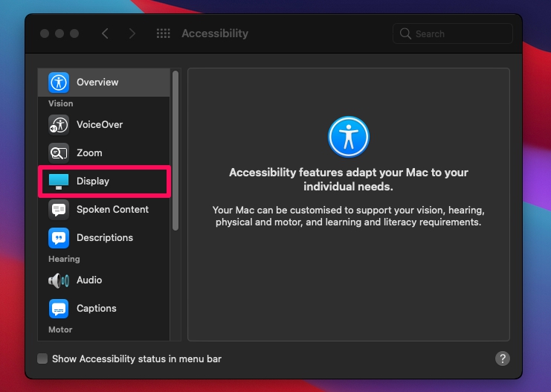Choose the Spoken Content list entry

tap(103, 210)
